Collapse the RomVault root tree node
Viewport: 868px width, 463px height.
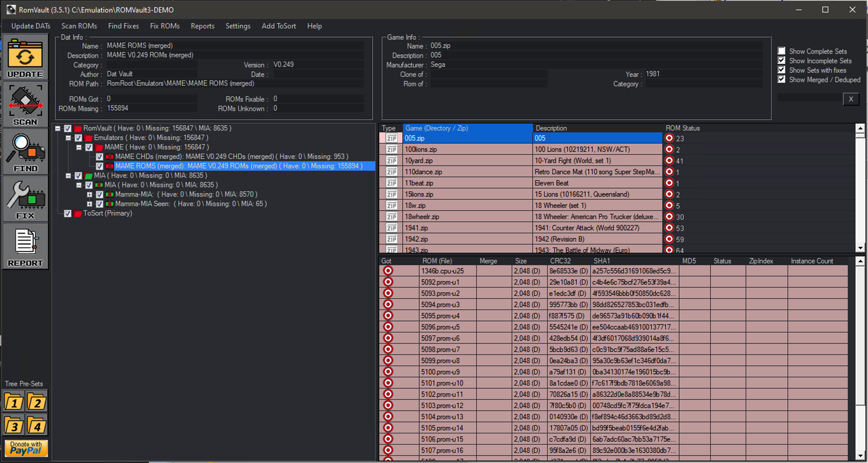click(x=58, y=128)
